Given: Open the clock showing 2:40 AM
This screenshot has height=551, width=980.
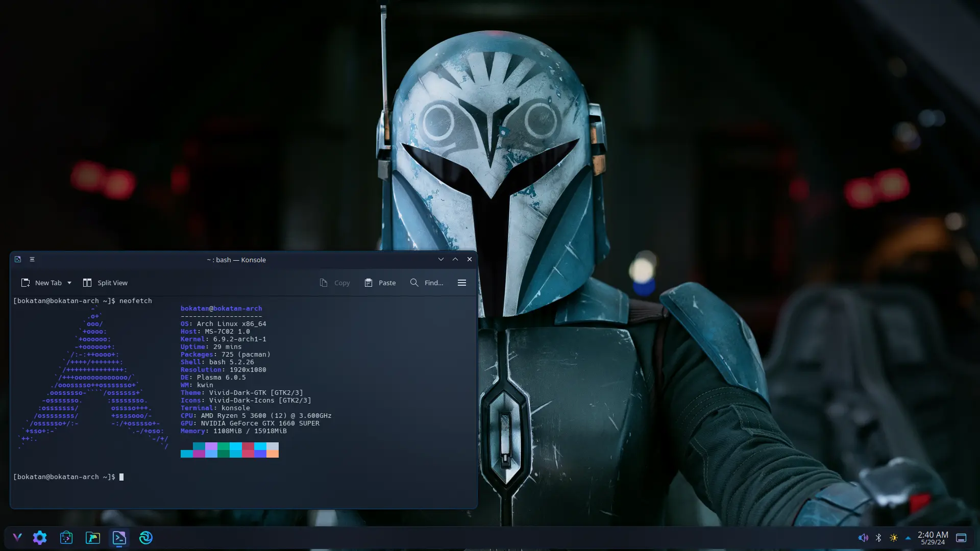Looking at the screenshot, I should click(933, 538).
